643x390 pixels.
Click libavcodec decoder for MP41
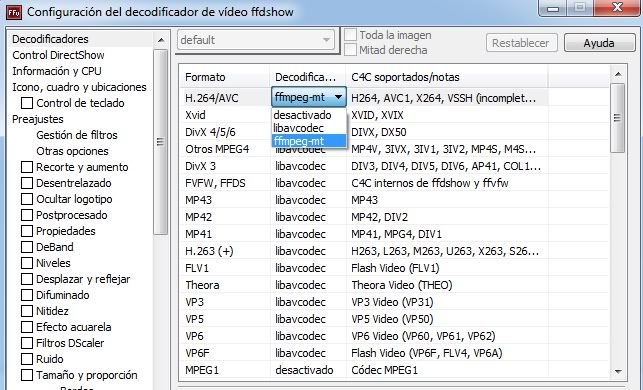[300, 234]
